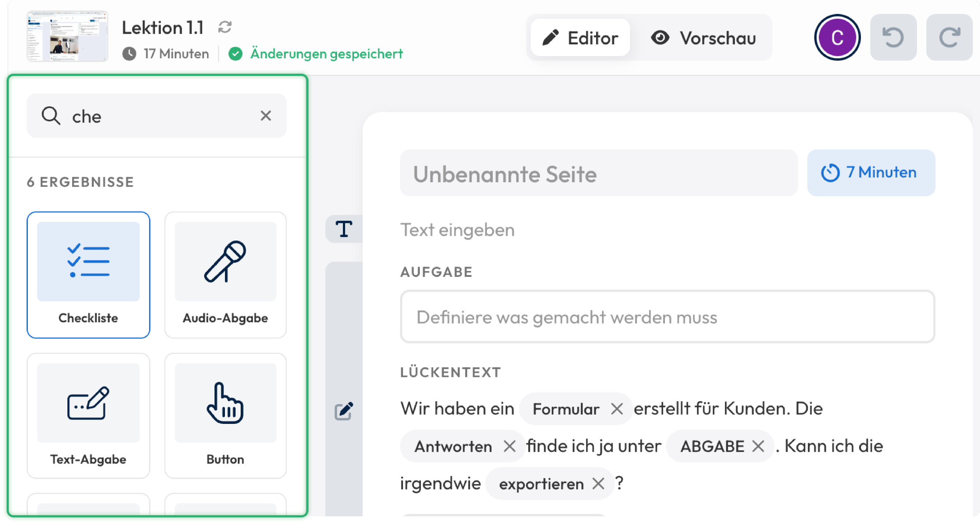Open the purple user avatar 'C'
The image size is (980, 524).
[x=837, y=38]
